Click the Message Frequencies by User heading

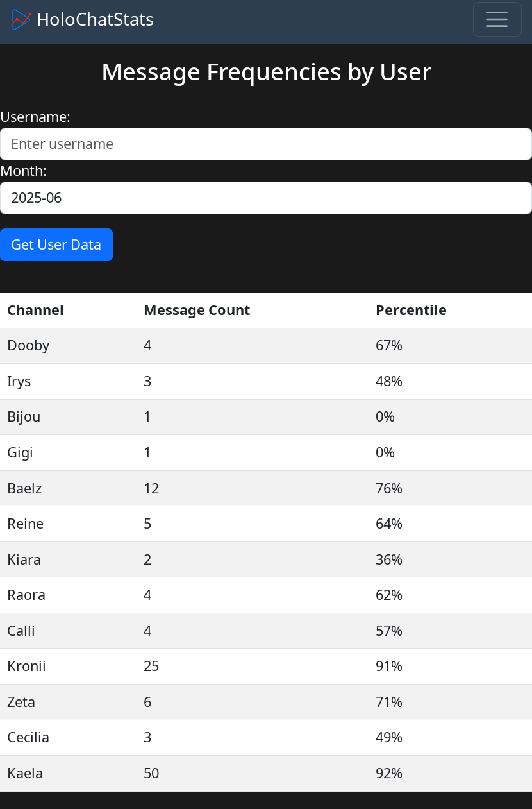click(x=266, y=72)
